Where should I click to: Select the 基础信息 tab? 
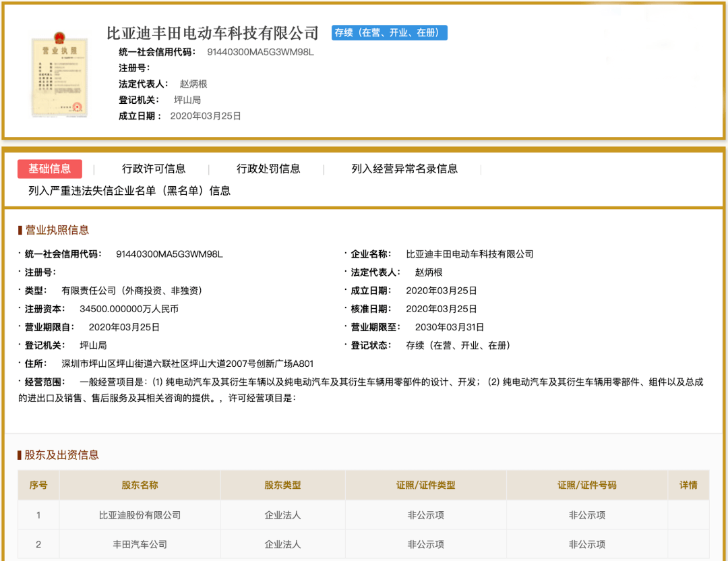point(50,169)
